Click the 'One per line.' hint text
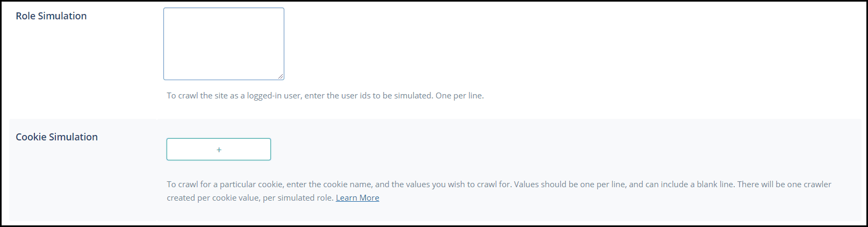This screenshot has height=227, width=868. [460, 96]
